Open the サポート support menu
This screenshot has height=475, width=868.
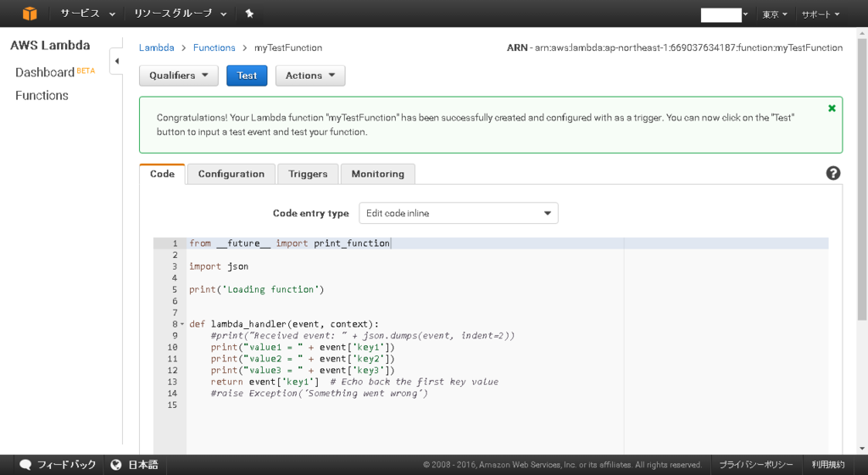click(821, 14)
